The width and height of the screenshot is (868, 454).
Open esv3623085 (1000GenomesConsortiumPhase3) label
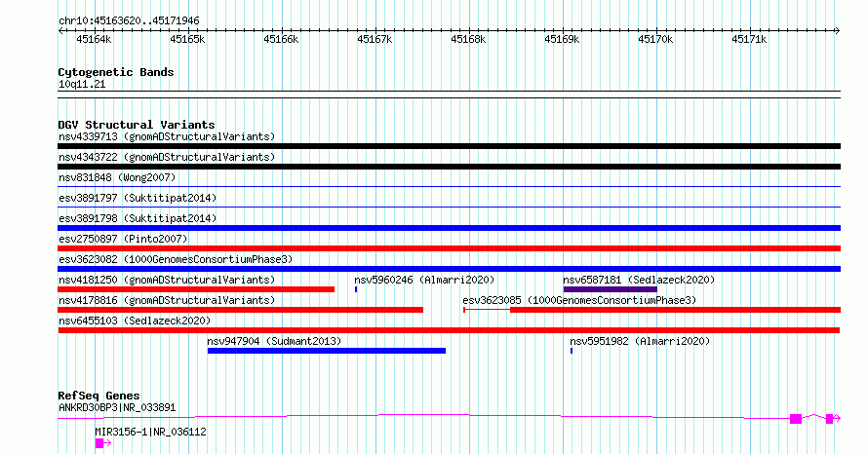click(579, 300)
